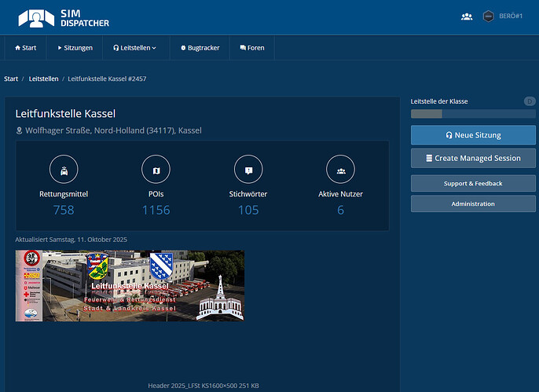The width and height of the screenshot is (539, 392).
Task: Click the Leitfunkstelle Kassel header banner image
Action: pos(130,286)
